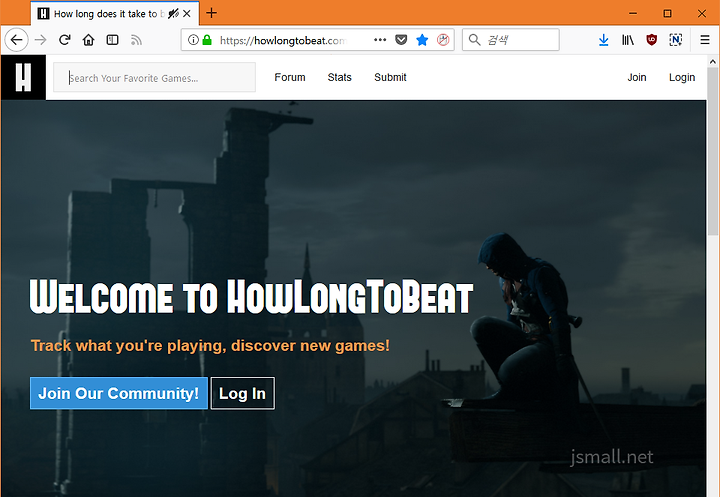
Task: Close the HowLongToBeat tab
Action: (x=187, y=14)
